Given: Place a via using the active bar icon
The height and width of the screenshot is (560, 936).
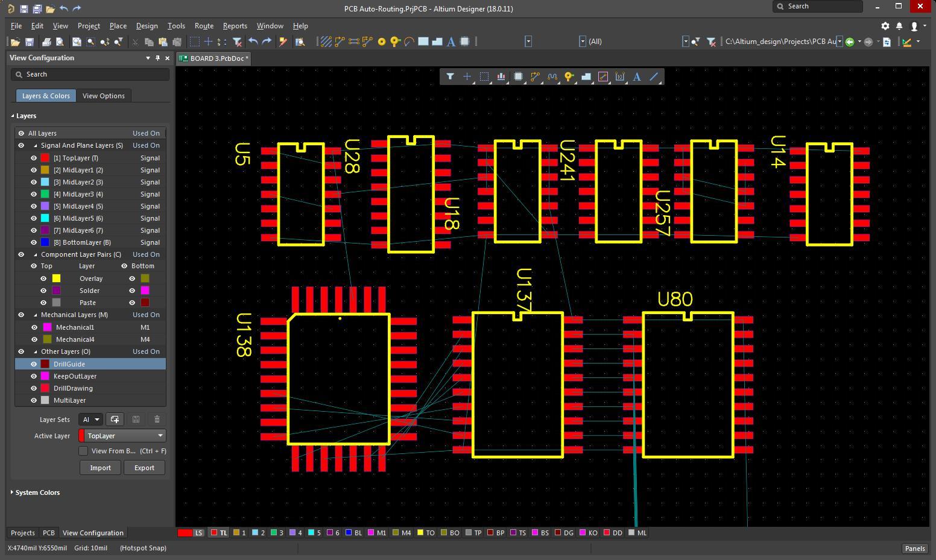Looking at the screenshot, I should tap(569, 77).
